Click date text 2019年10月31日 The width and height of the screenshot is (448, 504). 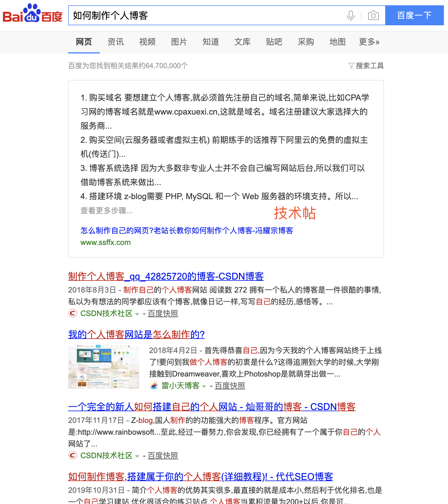96,490
